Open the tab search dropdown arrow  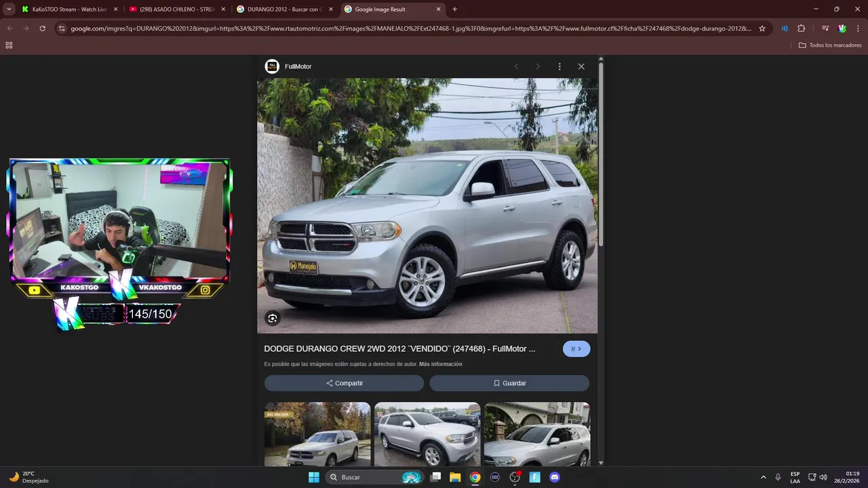point(9,9)
